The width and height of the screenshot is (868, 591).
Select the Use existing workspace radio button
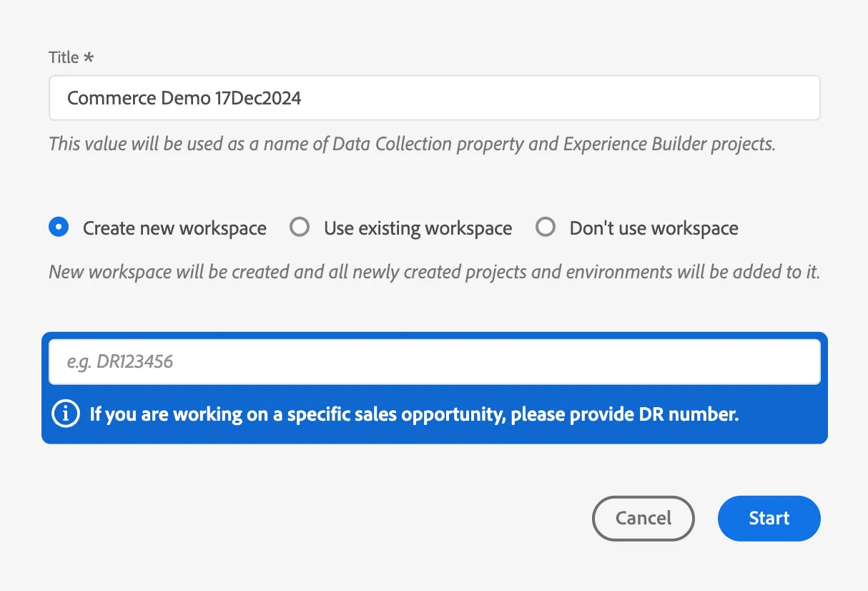coord(300,228)
